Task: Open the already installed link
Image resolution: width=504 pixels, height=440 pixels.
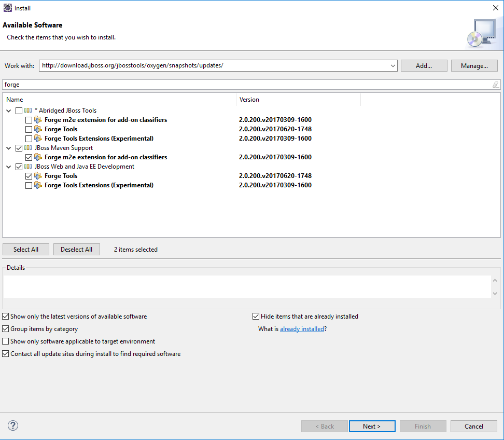Action: coord(302,329)
